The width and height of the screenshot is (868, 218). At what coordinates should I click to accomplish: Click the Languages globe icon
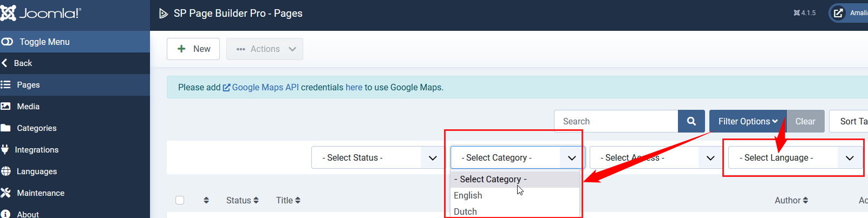point(6,171)
